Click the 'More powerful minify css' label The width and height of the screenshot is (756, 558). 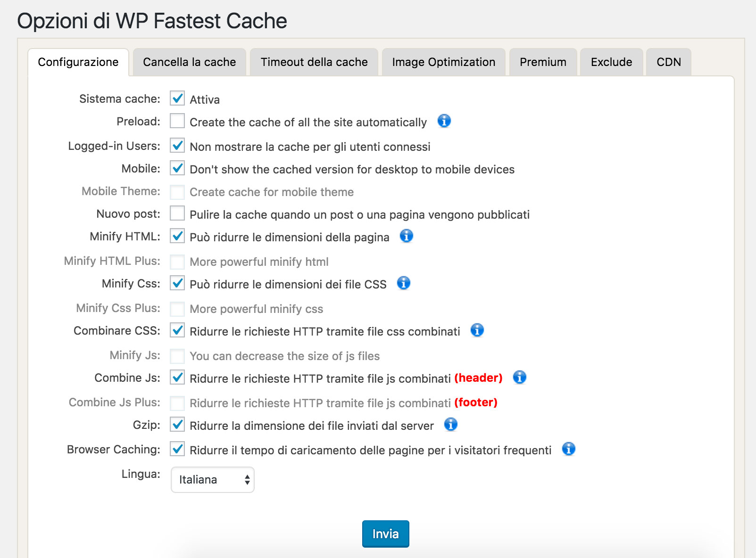257,309
